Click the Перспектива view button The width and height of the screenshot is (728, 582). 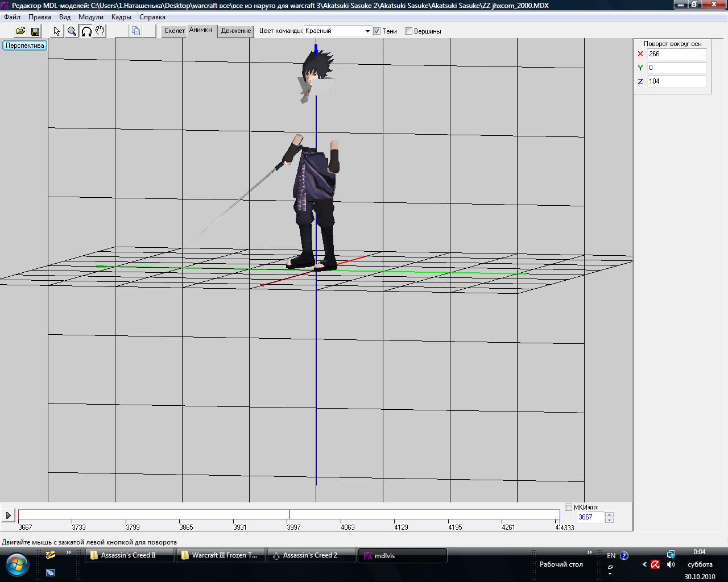25,45
